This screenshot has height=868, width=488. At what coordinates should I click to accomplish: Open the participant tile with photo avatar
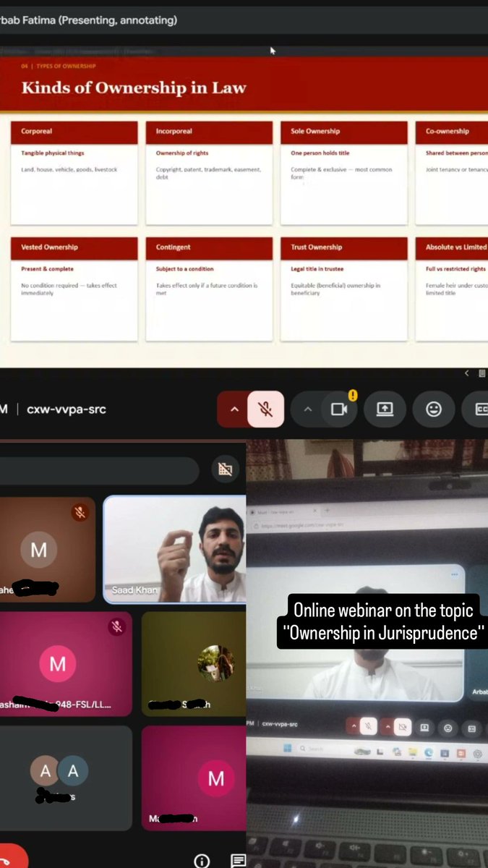[194, 664]
